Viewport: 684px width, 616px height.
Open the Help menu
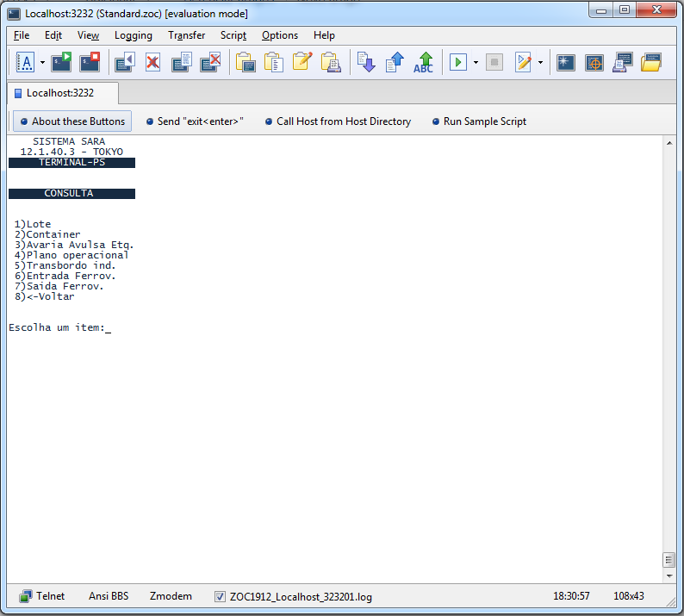click(324, 35)
